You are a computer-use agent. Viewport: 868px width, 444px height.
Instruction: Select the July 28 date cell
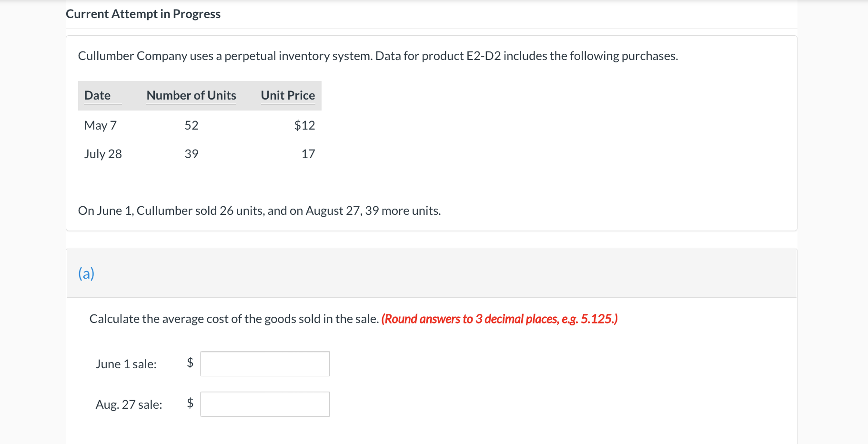click(x=103, y=154)
